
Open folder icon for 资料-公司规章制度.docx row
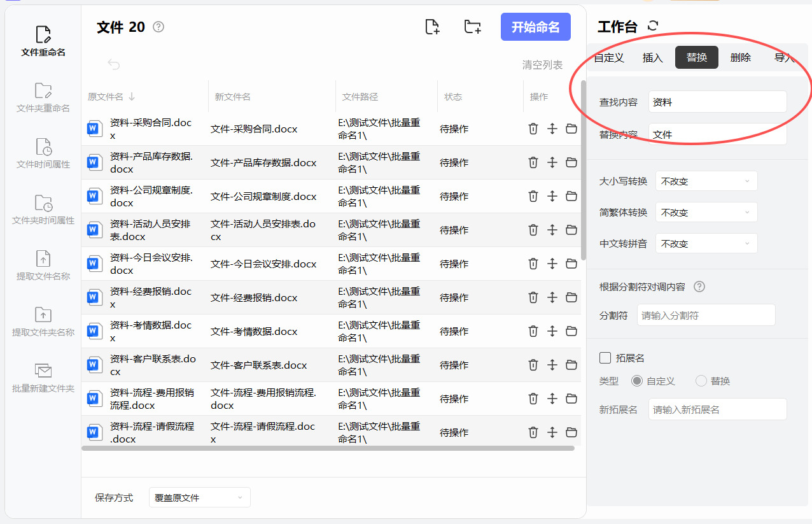point(571,196)
